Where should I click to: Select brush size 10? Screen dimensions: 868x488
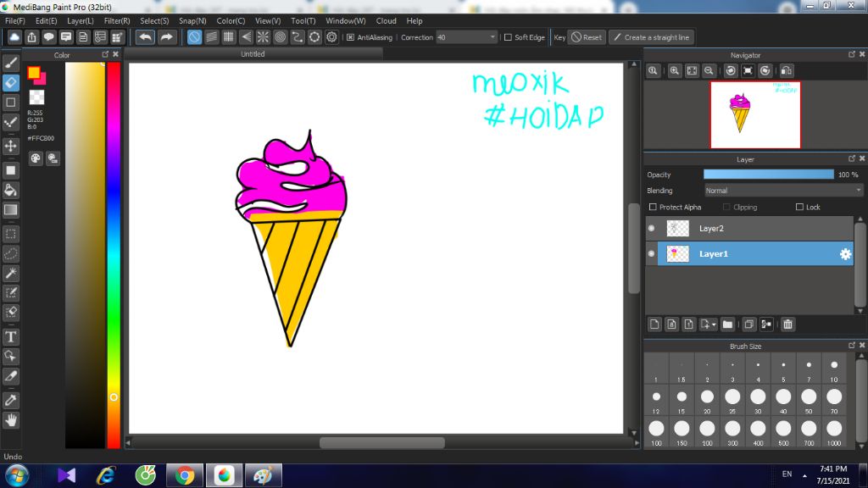834,369
